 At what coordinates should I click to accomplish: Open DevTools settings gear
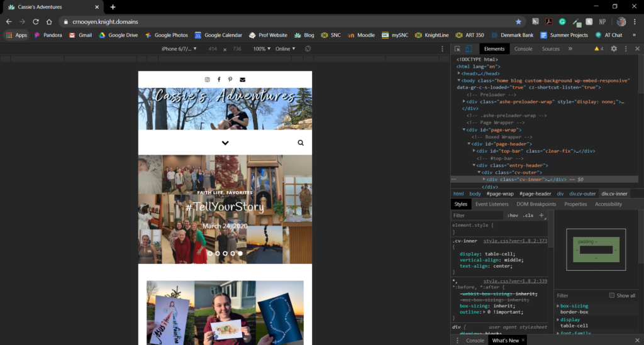pyautogui.click(x=614, y=49)
